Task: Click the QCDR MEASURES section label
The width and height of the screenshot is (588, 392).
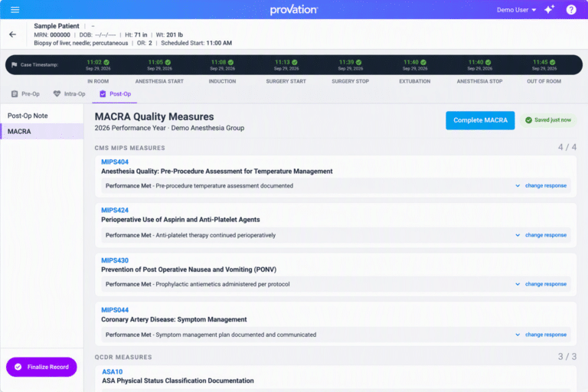Action: pos(123,357)
